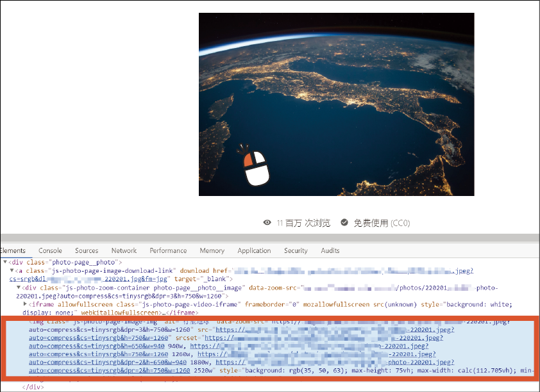Open the Network tab
This screenshot has width=540, height=392.
[x=124, y=250]
